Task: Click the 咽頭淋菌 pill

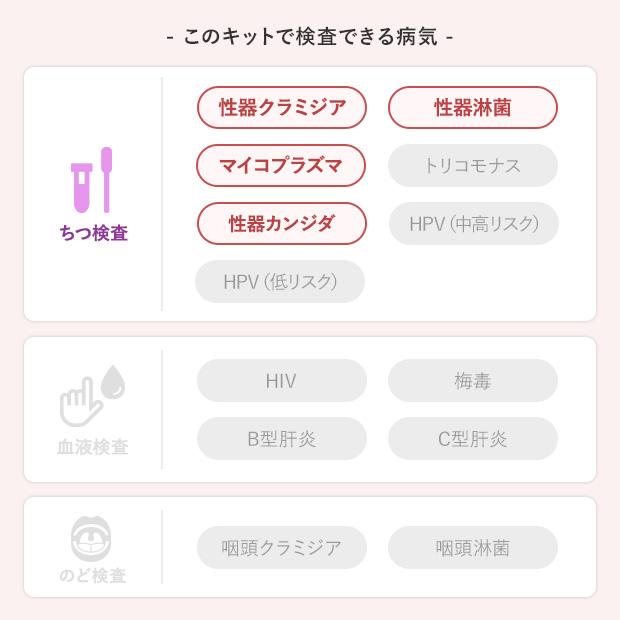Action: click(x=472, y=548)
